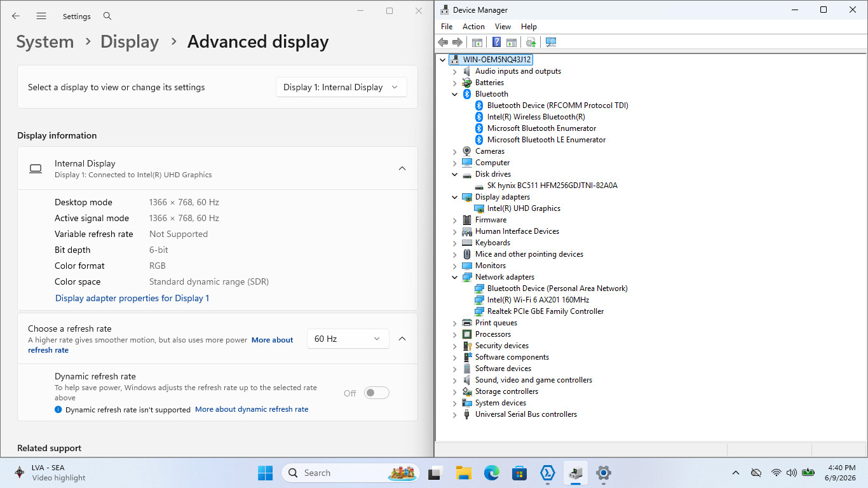The image size is (868, 488).
Task: Select Intel(R) UHD Graphics adapter in tree
Action: 524,208
